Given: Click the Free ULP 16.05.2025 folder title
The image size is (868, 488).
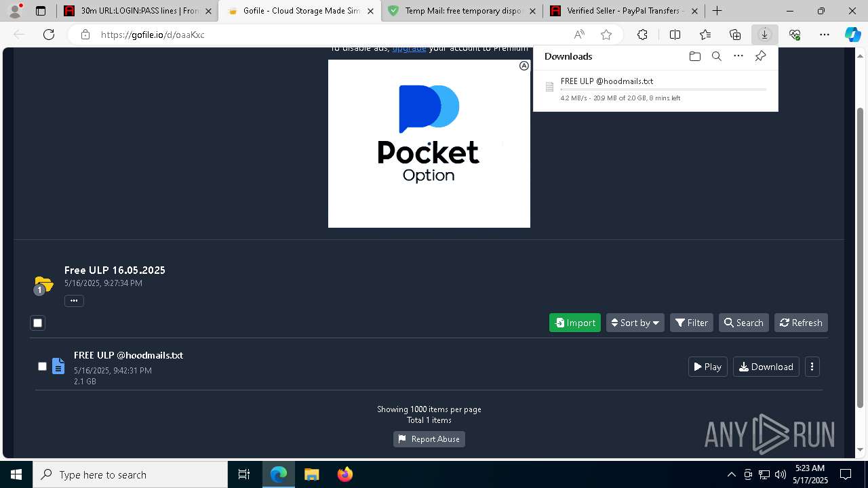Looking at the screenshot, I should click(x=115, y=270).
